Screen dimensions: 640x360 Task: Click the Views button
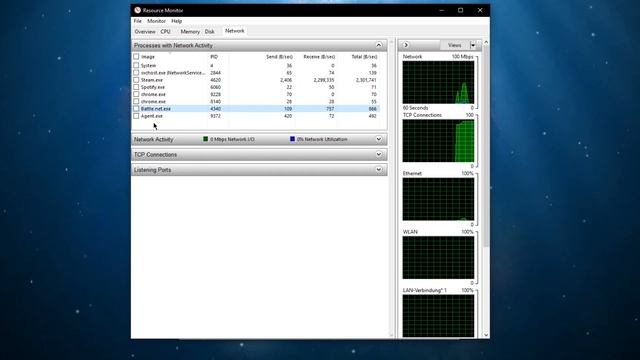tap(455, 45)
